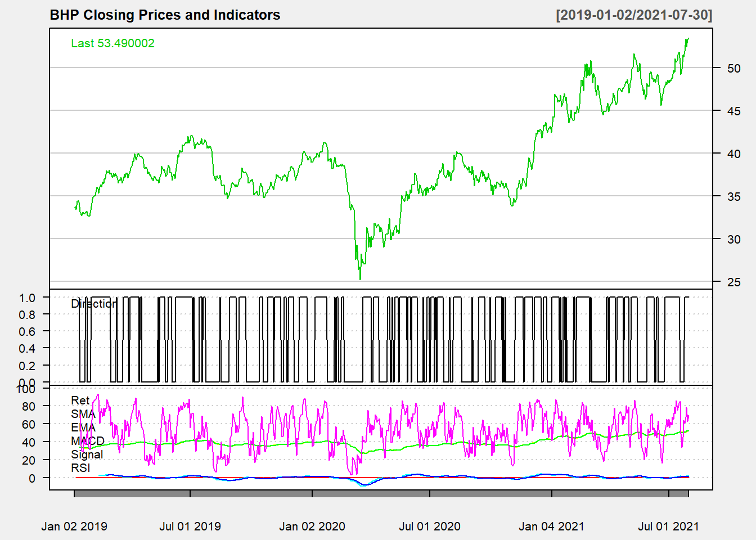Click the 'EMA' legend entry
This screenshot has height=540, width=756.
tap(83, 427)
